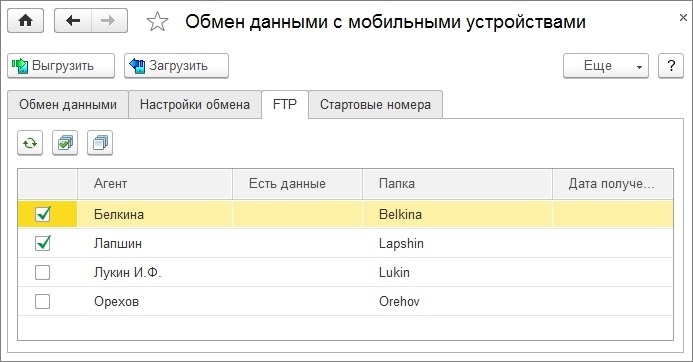Viewport: 693px width, 362px height.
Task: Open the Стартовые номера tab
Action: tap(375, 105)
